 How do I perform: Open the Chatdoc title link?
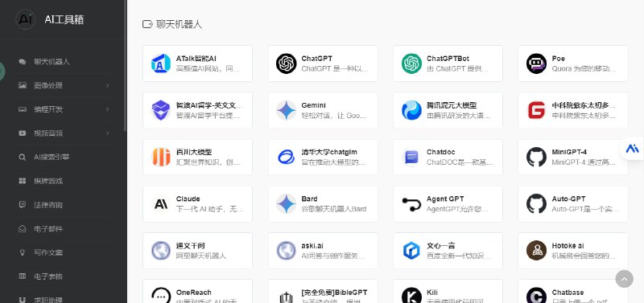click(440, 152)
